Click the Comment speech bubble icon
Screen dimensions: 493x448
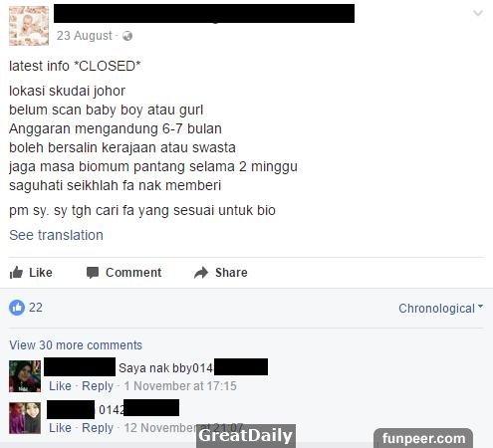[x=93, y=273]
